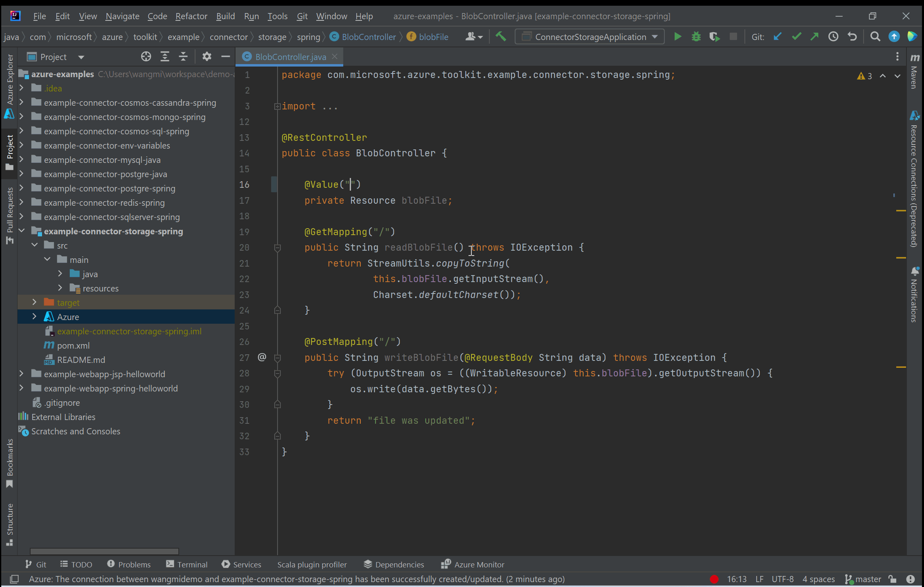
Task: Collapse example-connector-storage-spring module
Action: click(x=22, y=231)
